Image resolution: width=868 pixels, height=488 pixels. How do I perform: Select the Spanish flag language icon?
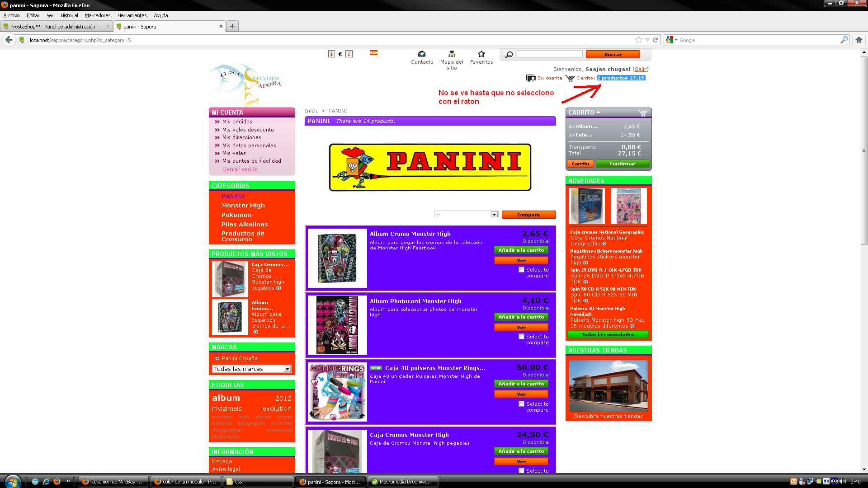pyautogui.click(x=374, y=52)
